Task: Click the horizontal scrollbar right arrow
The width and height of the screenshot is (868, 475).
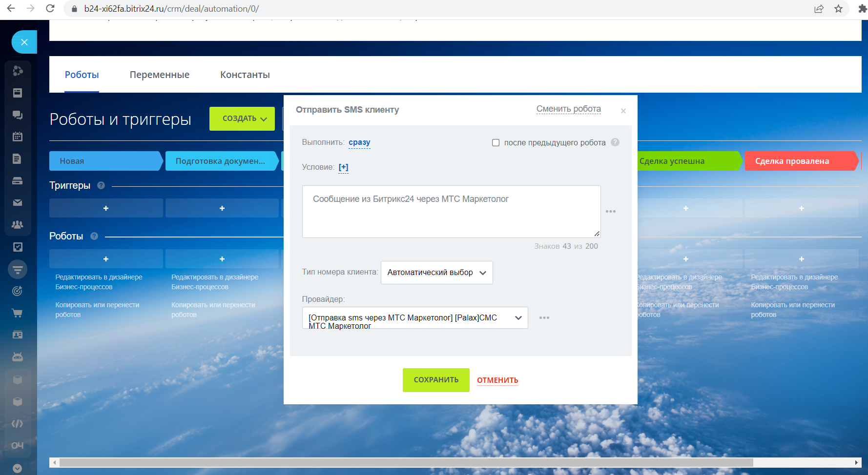Action: coord(856,462)
